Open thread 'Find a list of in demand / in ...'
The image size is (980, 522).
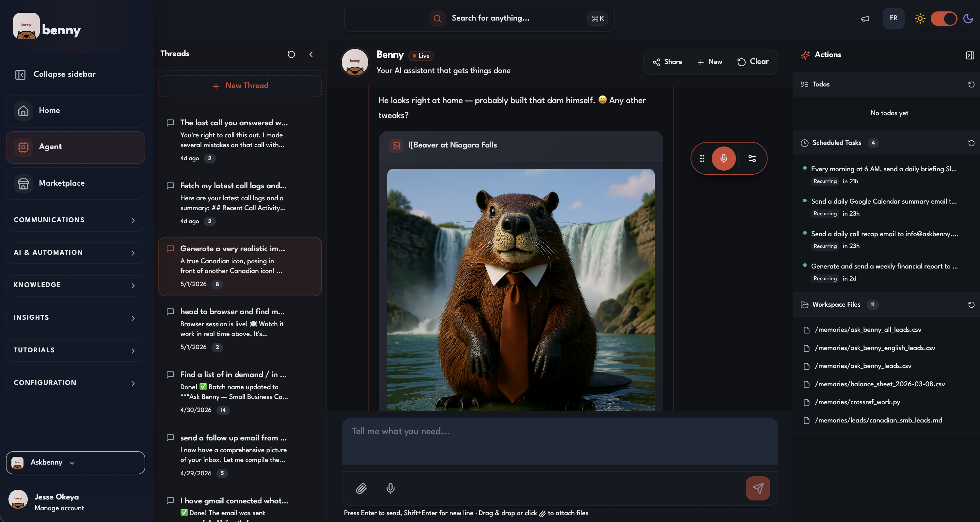(240, 392)
